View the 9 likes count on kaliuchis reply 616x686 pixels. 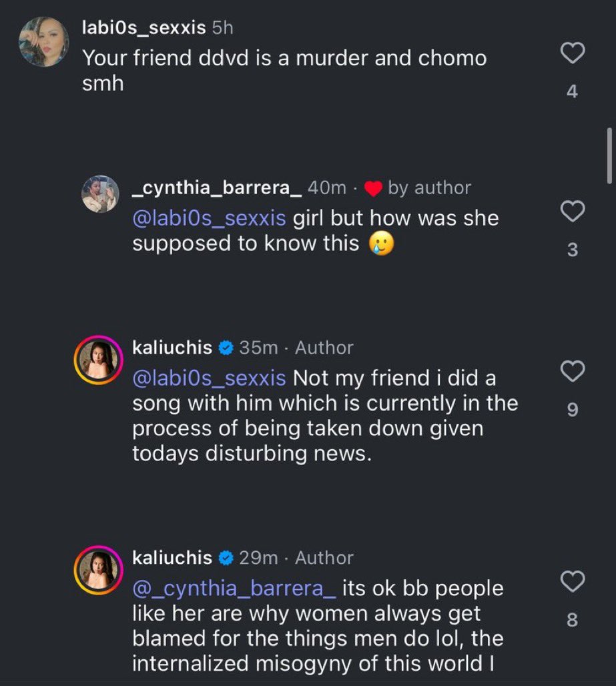(x=572, y=410)
